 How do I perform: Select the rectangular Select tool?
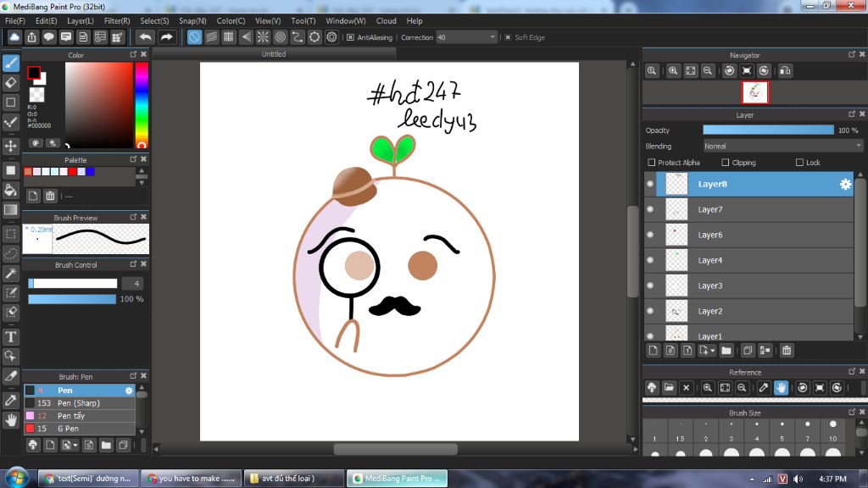(10, 234)
